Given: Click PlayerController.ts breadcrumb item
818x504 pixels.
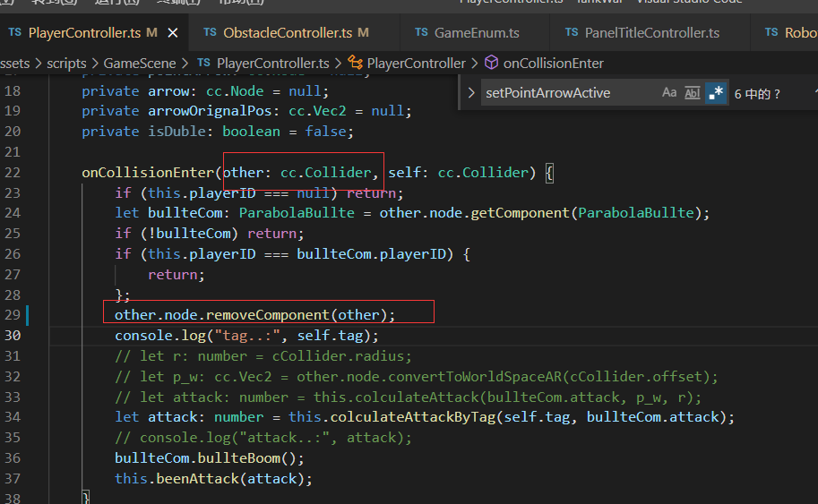Looking at the screenshot, I should click(273, 64).
